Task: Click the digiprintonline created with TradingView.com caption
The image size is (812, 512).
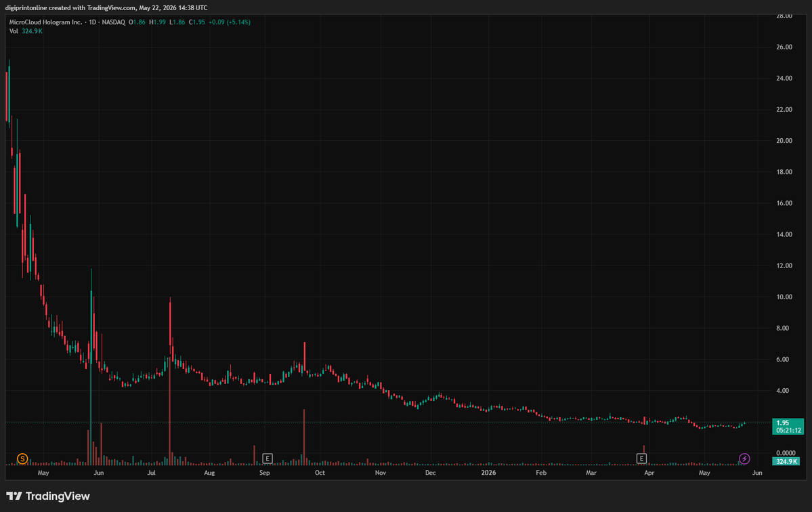Action: click(106, 7)
